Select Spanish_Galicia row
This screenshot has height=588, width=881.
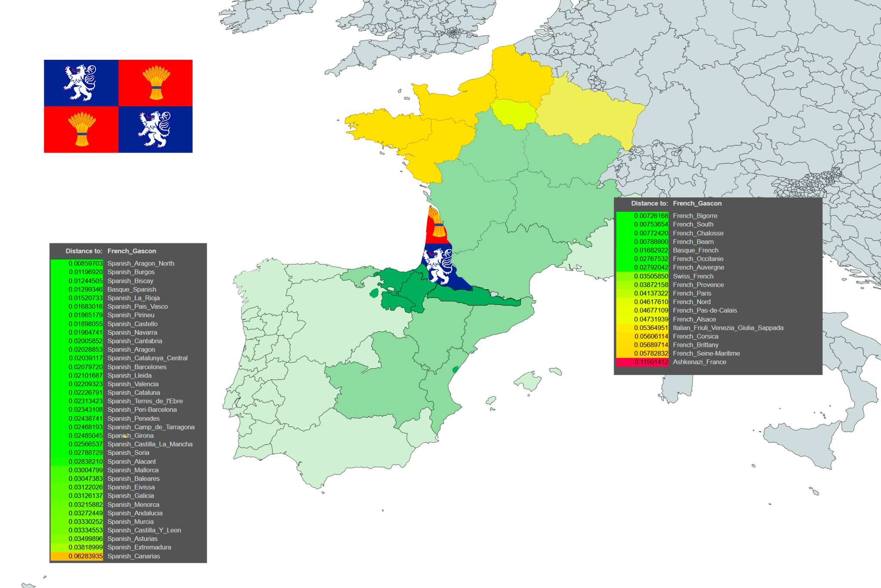click(128, 496)
